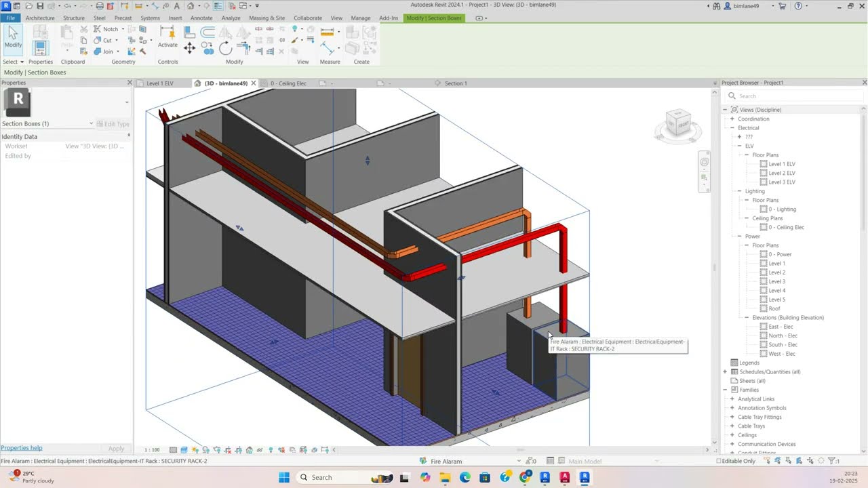Click the Windows Start button

pos(283,477)
